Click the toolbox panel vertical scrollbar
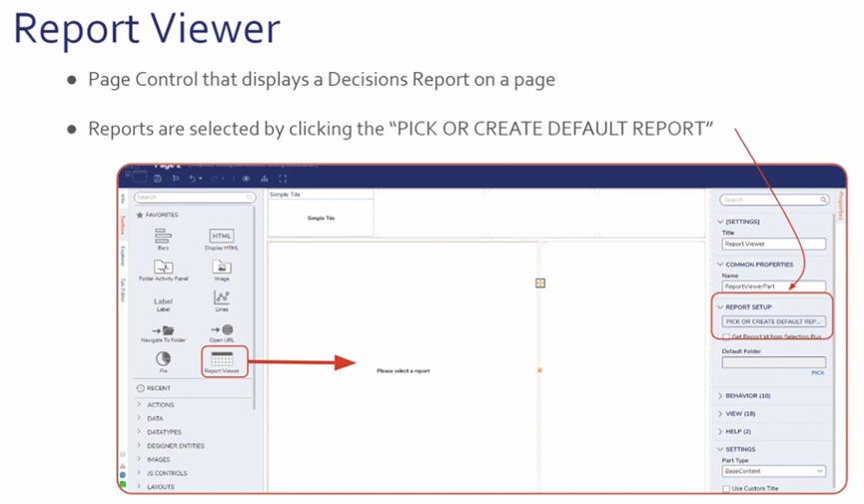 254,308
